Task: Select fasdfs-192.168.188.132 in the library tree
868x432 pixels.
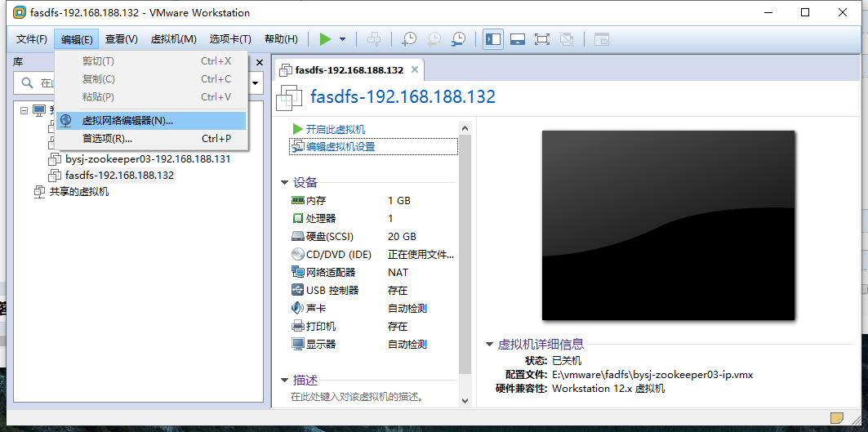Action: [x=119, y=176]
